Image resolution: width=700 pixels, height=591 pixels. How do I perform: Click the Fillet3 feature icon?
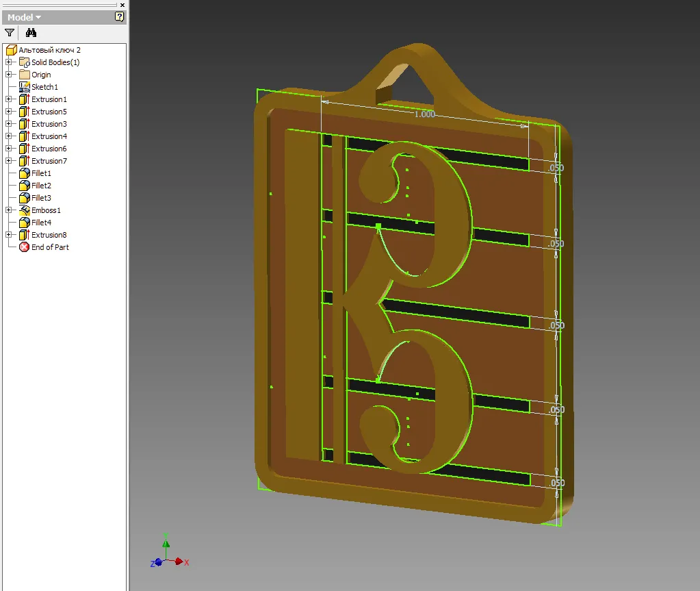point(25,198)
